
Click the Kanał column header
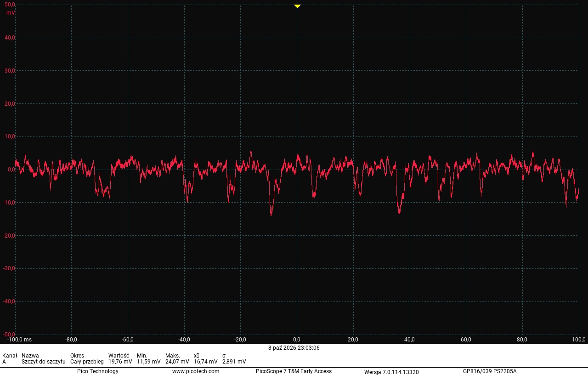pyautogui.click(x=10, y=356)
